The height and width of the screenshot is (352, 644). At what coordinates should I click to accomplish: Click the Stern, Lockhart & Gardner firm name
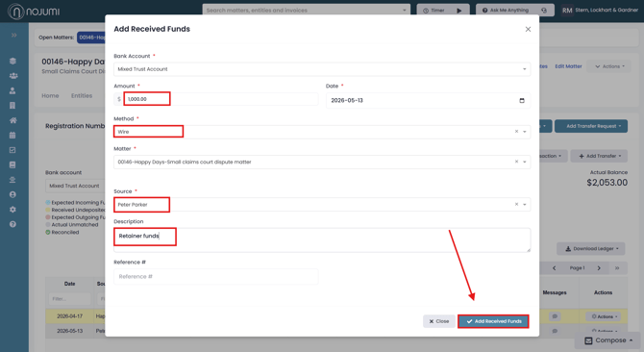tap(607, 10)
